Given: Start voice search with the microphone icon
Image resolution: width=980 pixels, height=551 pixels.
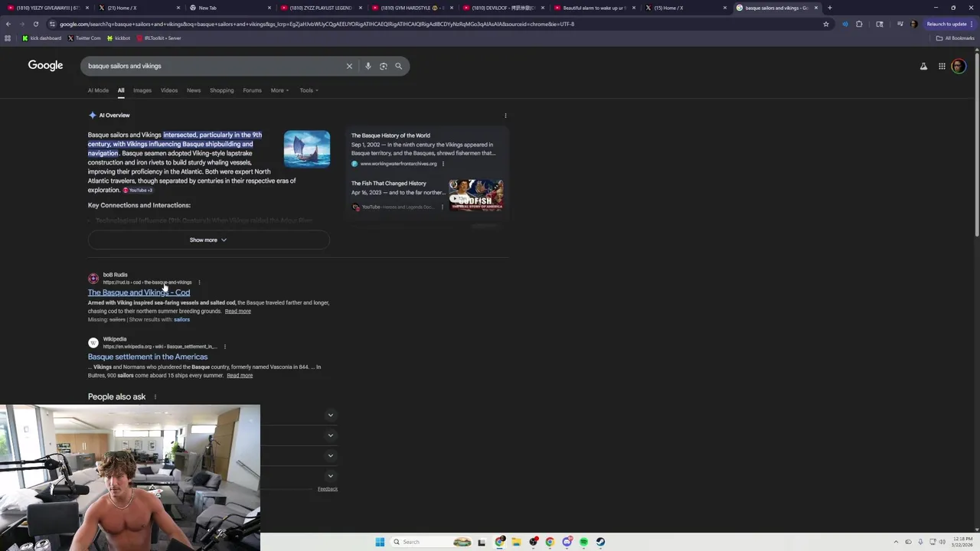Looking at the screenshot, I should 368,66.
